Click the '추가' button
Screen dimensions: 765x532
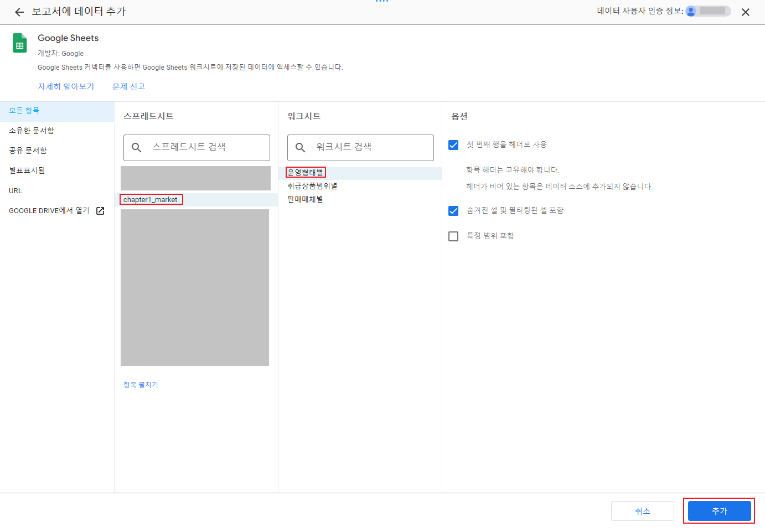[719, 511]
